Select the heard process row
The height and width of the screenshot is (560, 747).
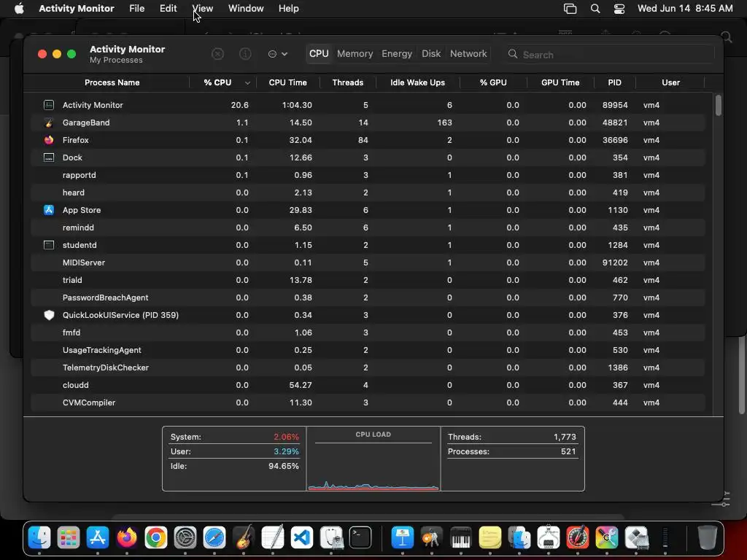pyautogui.click(x=368, y=192)
